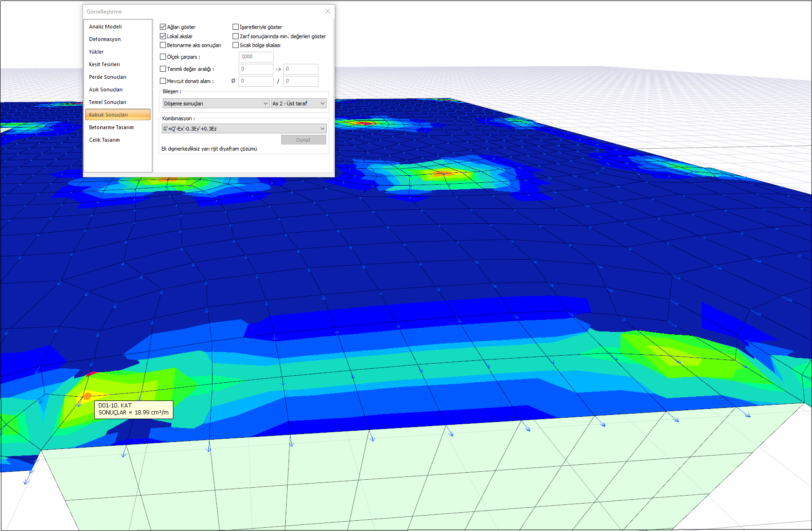The width and height of the screenshot is (812, 531).
Task: Toggle the Lokal akslar checkbox
Action: coord(163,36)
